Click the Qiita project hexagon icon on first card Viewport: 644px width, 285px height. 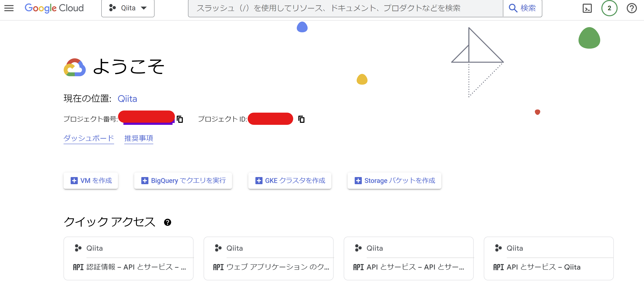78,248
